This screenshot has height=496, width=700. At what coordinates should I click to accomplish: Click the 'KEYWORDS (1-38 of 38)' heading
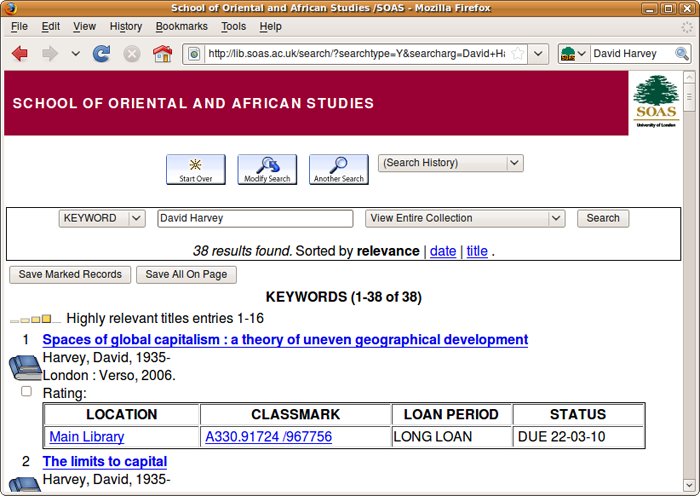344,297
